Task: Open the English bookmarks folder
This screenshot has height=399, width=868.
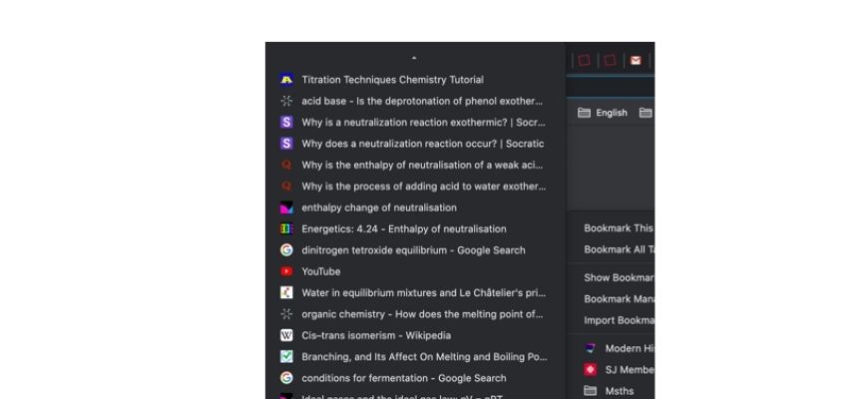Action: tap(603, 113)
